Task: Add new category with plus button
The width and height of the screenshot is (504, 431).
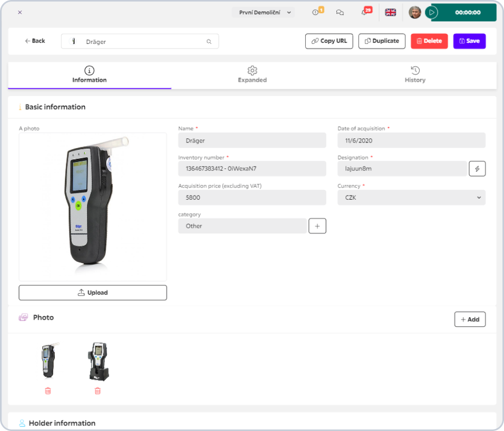Action: [x=317, y=226]
